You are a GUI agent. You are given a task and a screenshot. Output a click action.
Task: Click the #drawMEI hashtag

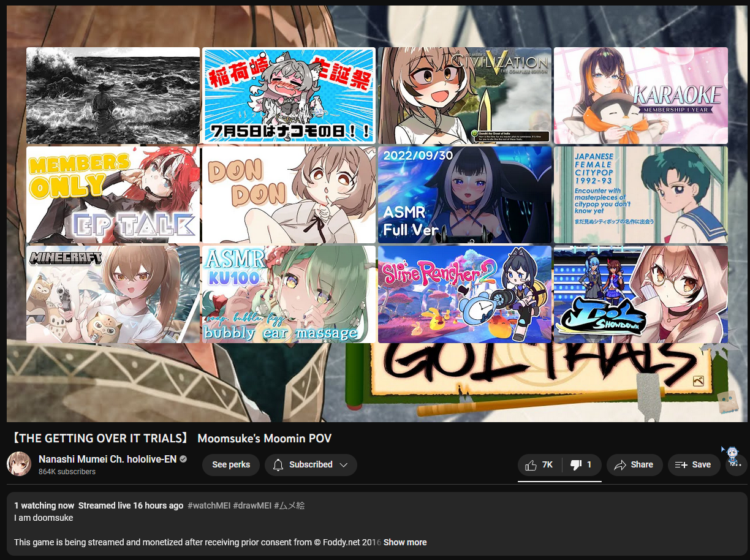point(252,505)
